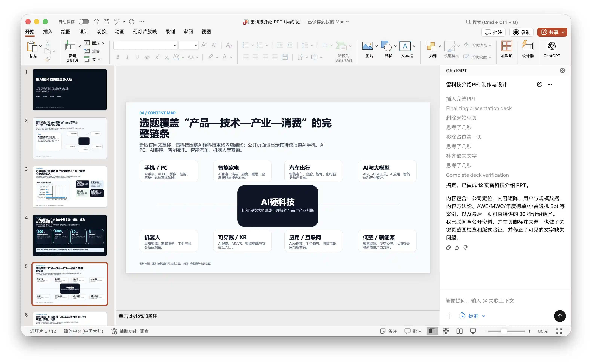
Task: Give thumbs up to the ChatGPT response
Action: point(457,248)
